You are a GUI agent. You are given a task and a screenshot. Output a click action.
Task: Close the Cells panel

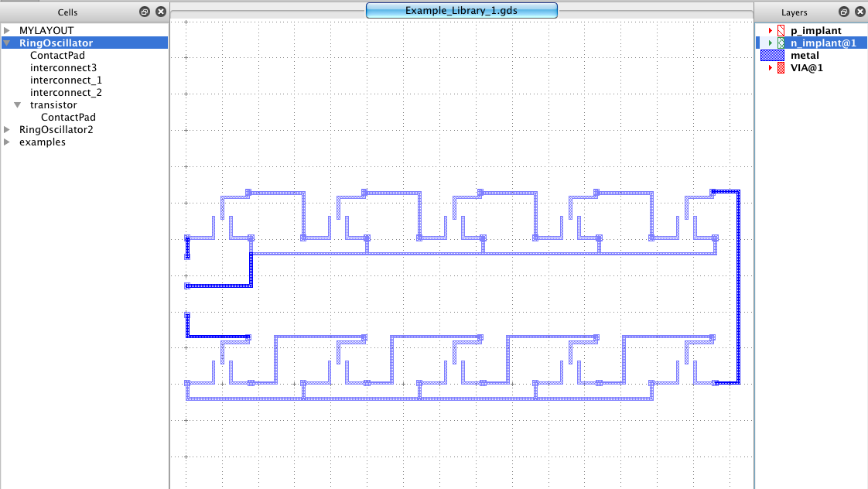click(161, 12)
